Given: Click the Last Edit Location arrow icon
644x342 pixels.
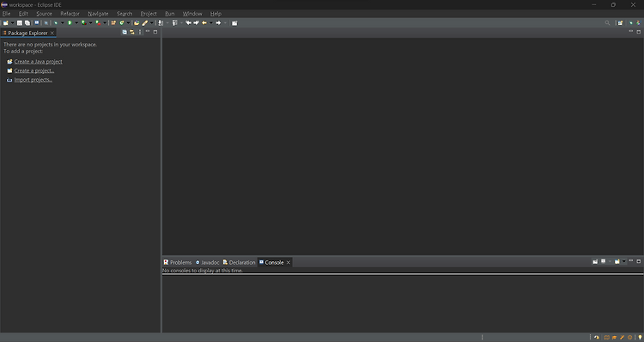Looking at the screenshot, I should [189, 23].
